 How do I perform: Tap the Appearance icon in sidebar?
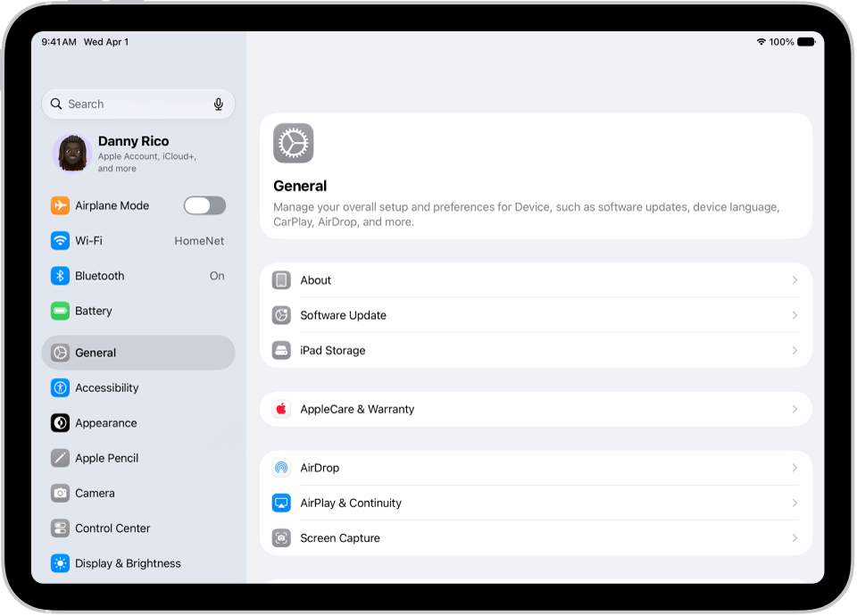60,423
